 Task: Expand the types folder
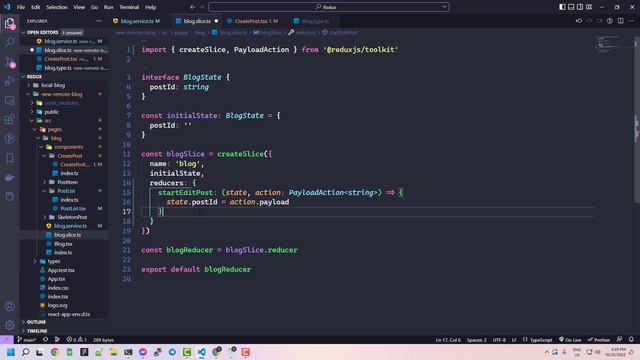53,261
